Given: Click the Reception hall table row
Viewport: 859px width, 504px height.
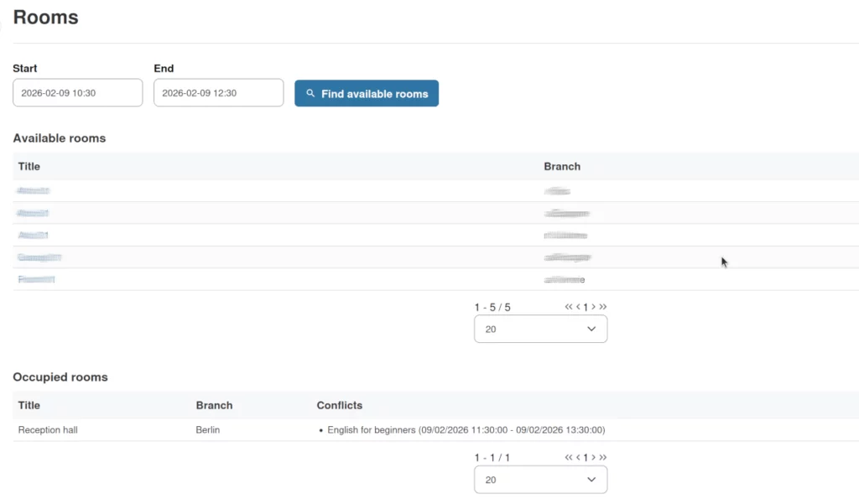Looking at the screenshot, I should click(x=252, y=429).
